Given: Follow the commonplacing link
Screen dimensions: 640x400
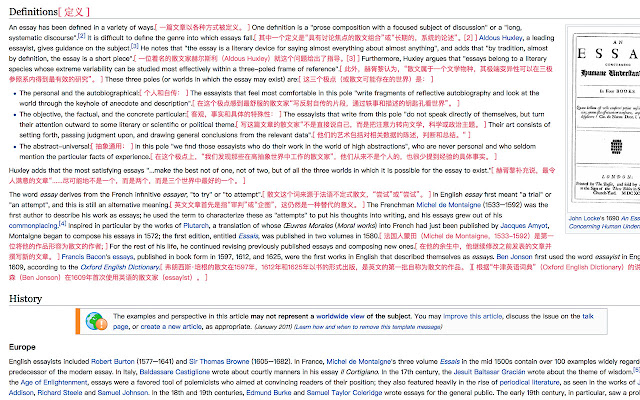Looking at the screenshot, I should coord(34,215).
